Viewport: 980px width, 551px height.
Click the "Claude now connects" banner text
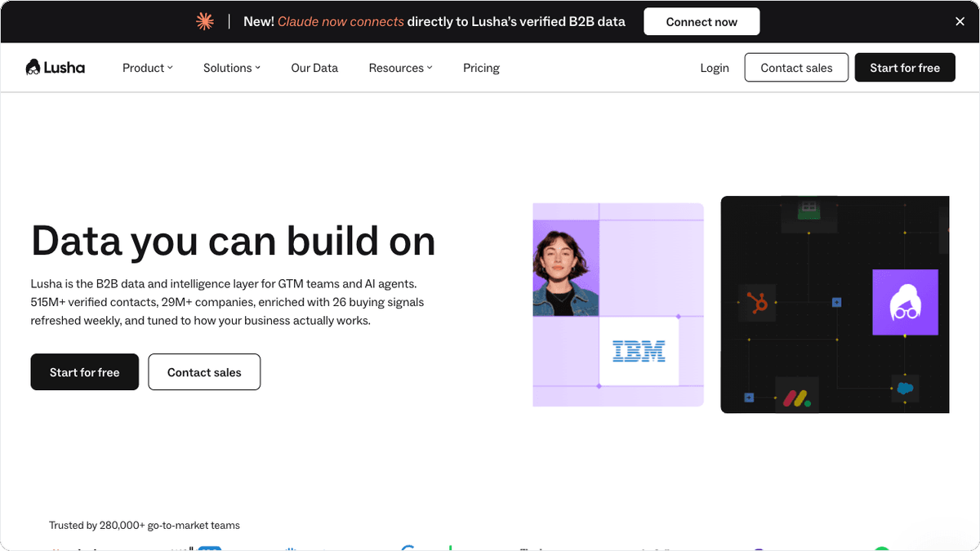(341, 22)
